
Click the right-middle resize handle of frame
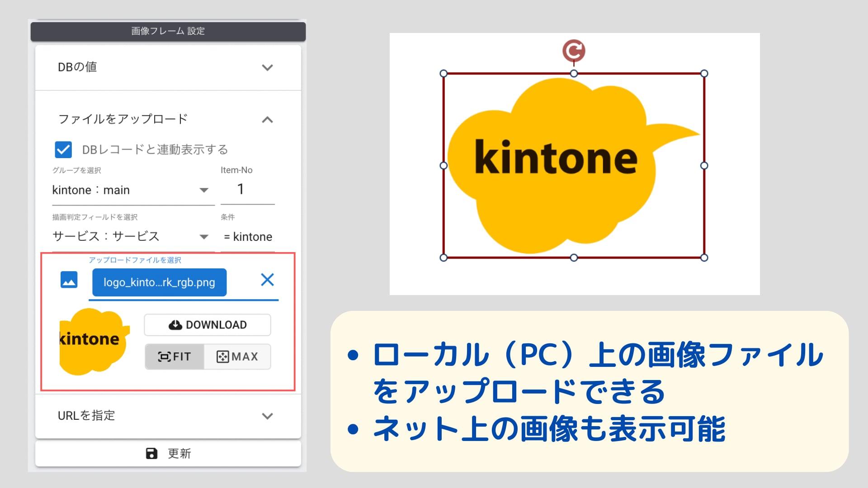coord(704,166)
